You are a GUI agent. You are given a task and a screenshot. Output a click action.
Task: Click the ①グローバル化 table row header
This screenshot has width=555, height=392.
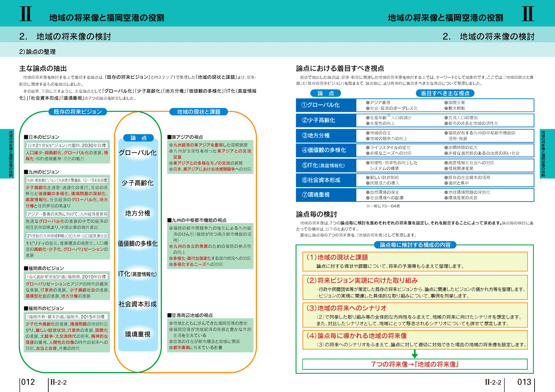coord(326,105)
